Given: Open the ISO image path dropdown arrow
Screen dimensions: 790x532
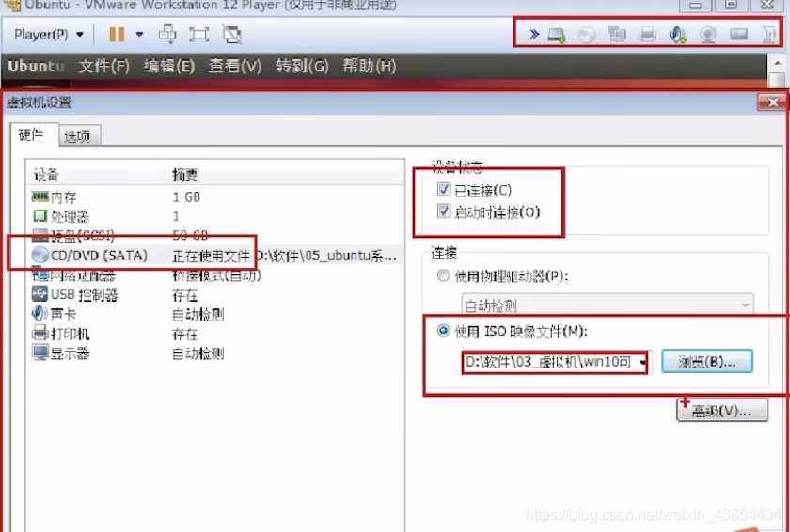Looking at the screenshot, I should tap(643, 362).
